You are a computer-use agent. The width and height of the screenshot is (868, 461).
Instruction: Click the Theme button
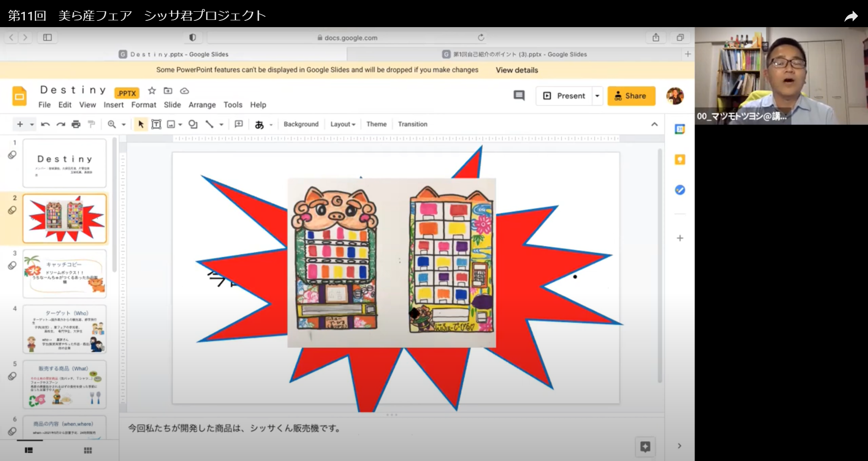click(x=376, y=124)
